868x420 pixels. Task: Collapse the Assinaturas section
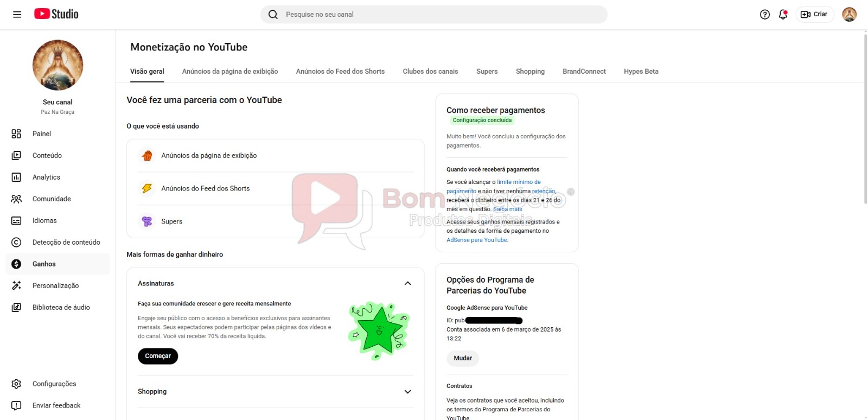tap(407, 284)
